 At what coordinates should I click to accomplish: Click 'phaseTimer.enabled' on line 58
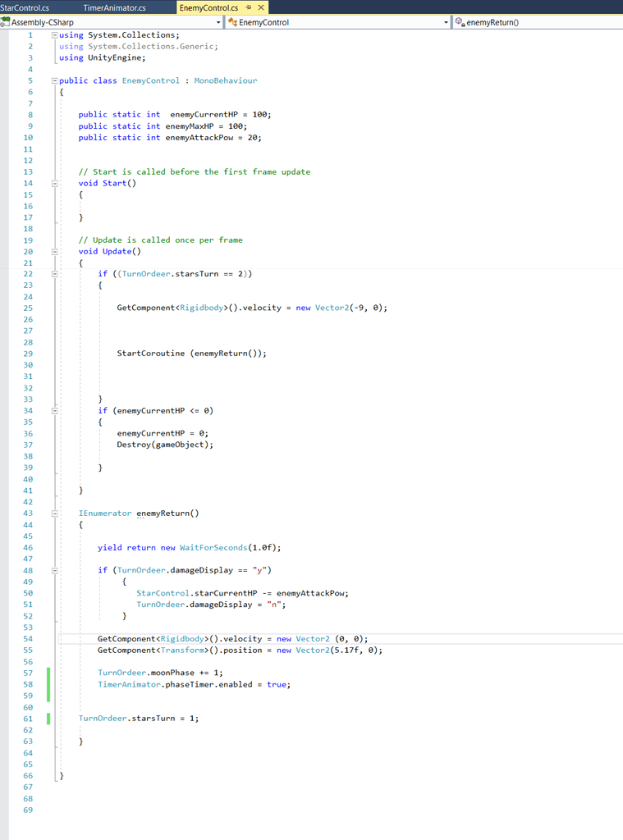coord(208,685)
